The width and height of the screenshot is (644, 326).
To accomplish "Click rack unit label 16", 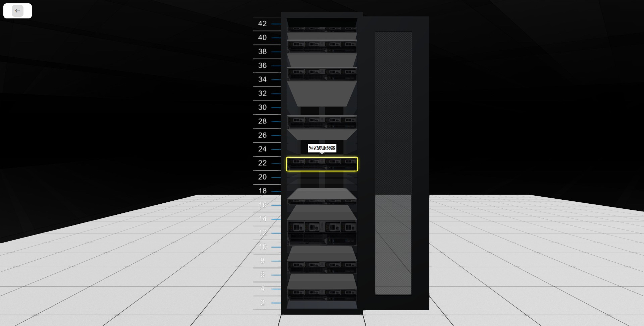I will click(262, 205).
